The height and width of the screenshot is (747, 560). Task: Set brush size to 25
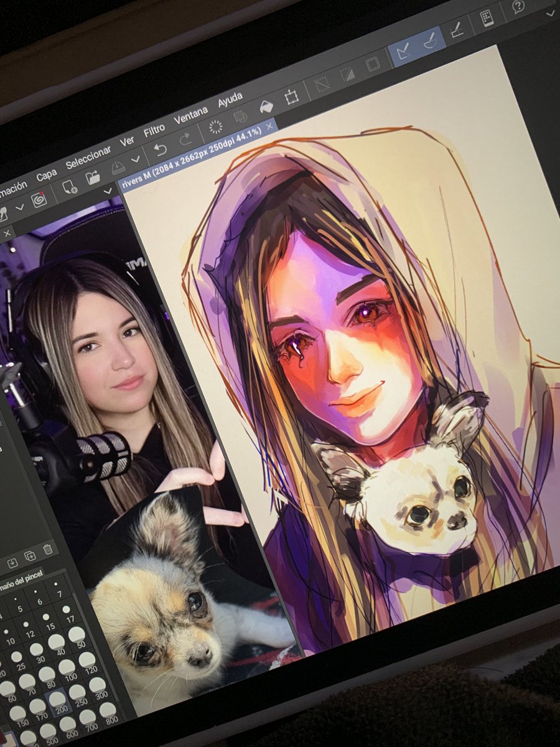(17, 660)
